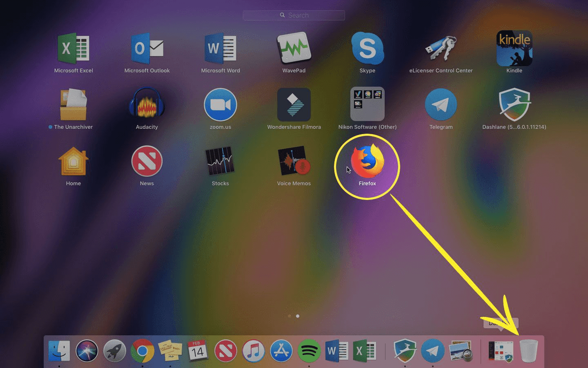Launch Voice Memos
588x368 pixels.
click(x=294, y=161)
